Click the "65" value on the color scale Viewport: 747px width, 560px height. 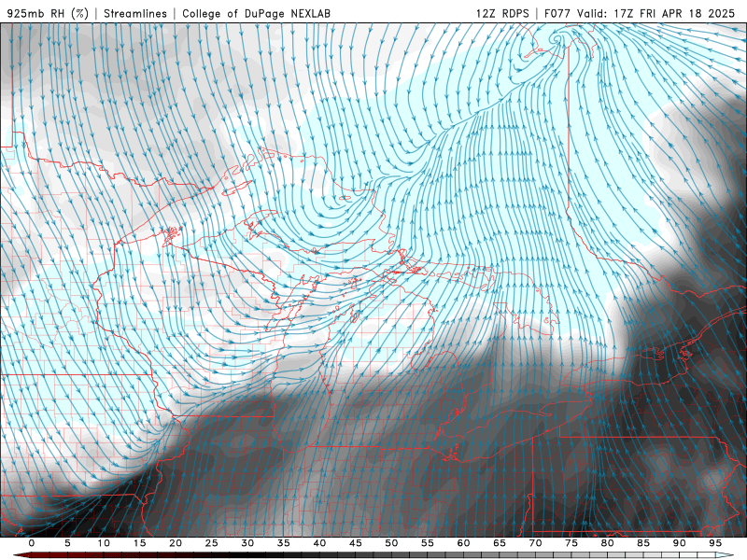pos(500,543)
